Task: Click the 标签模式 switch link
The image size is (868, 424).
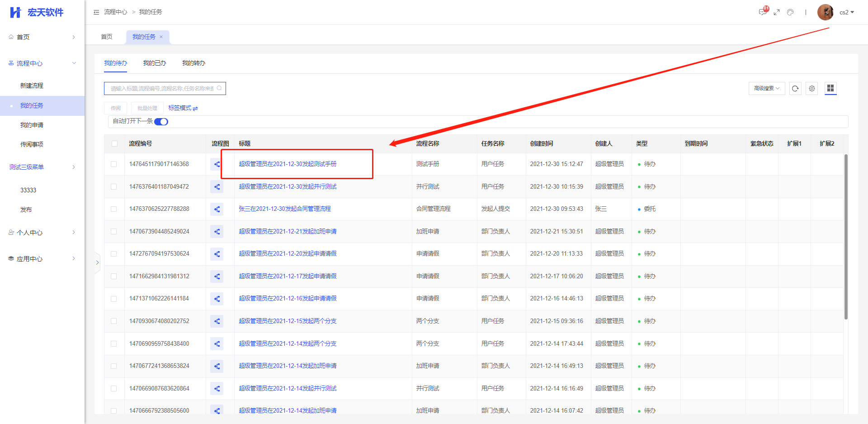Action: coord(183,108)
